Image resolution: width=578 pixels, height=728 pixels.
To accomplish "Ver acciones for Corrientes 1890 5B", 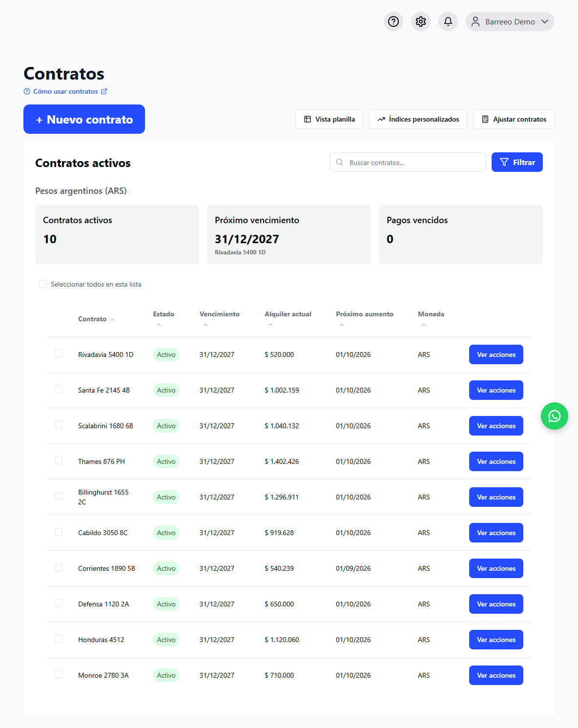I will 496,568.
